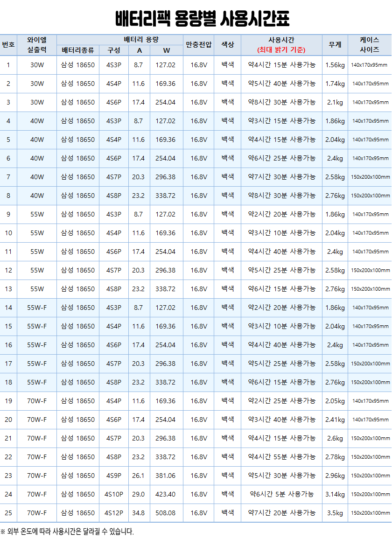Click the 구성 sub-header cell

[113, 50]
